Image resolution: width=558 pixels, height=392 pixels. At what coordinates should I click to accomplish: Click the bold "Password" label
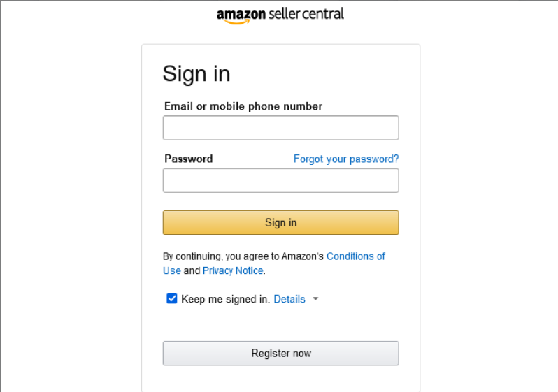(189, 159)
